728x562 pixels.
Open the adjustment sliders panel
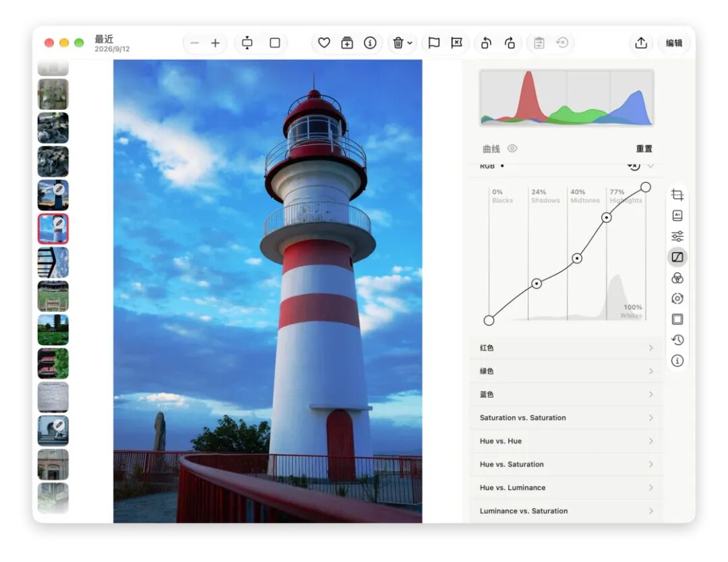coord(677,237)
